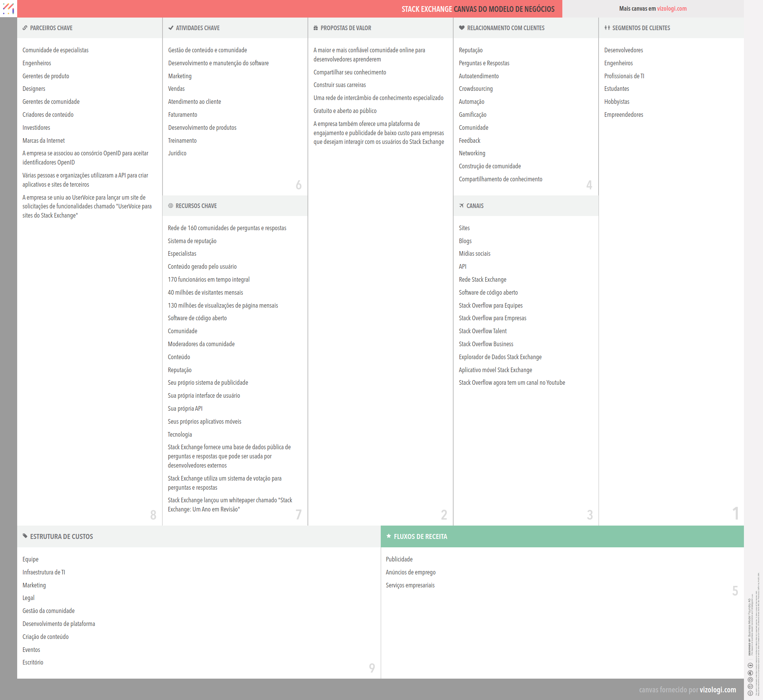This screenshot has width=763, height=700.
Task: Select "Publicidade" under Fluxos de Receita
Action: coord(399,559)
